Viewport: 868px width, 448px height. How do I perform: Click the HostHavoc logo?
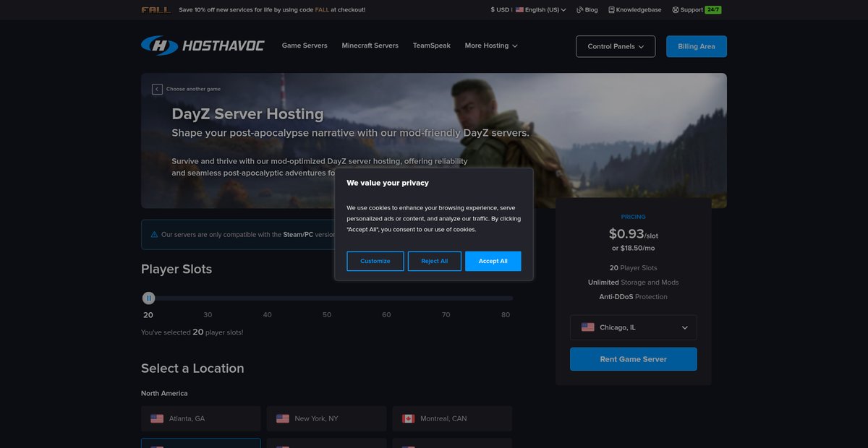point(203,46)
